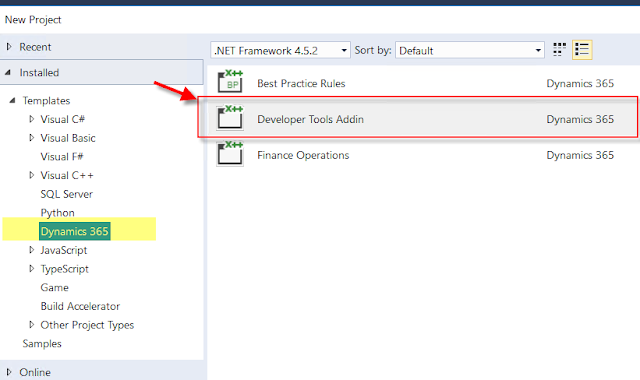Select the SQL Server template category
This screenshot has width=640, height=380.
(67, 194)
